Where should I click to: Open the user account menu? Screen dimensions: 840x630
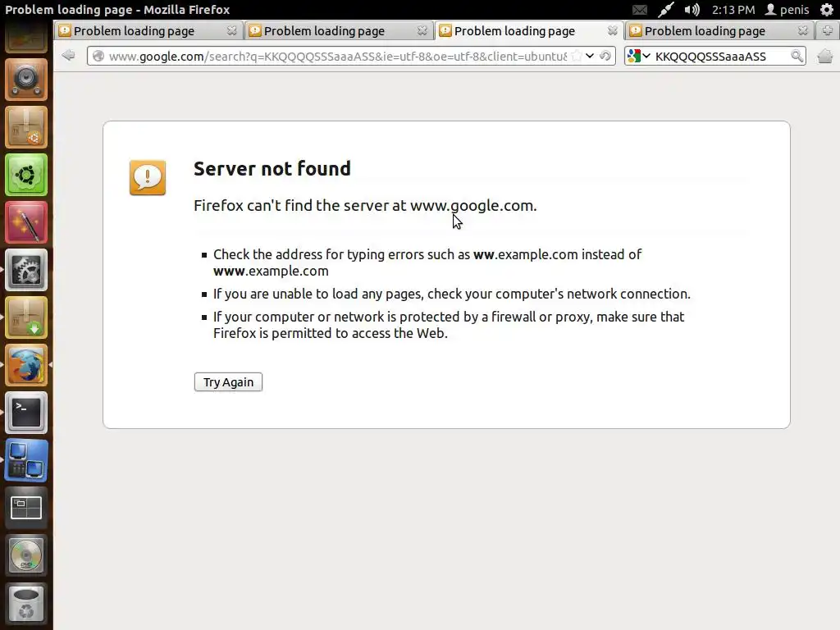click(787, 10)
